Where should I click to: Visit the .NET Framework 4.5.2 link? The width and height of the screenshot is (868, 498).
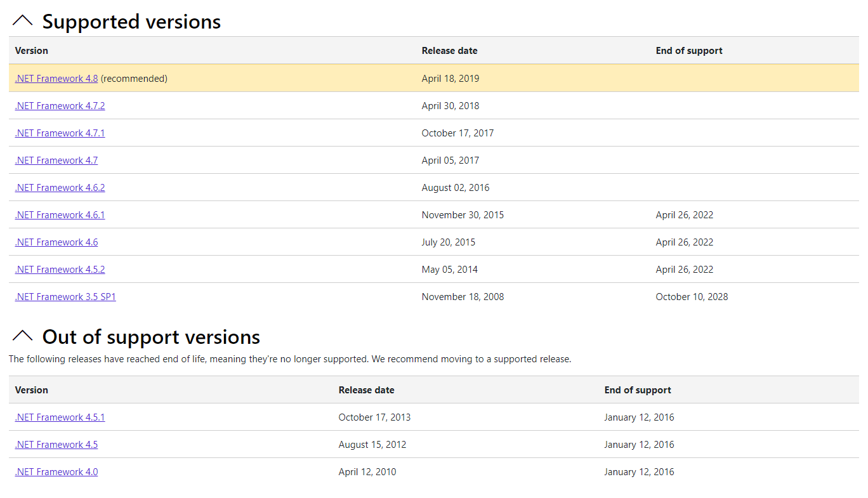60,270
